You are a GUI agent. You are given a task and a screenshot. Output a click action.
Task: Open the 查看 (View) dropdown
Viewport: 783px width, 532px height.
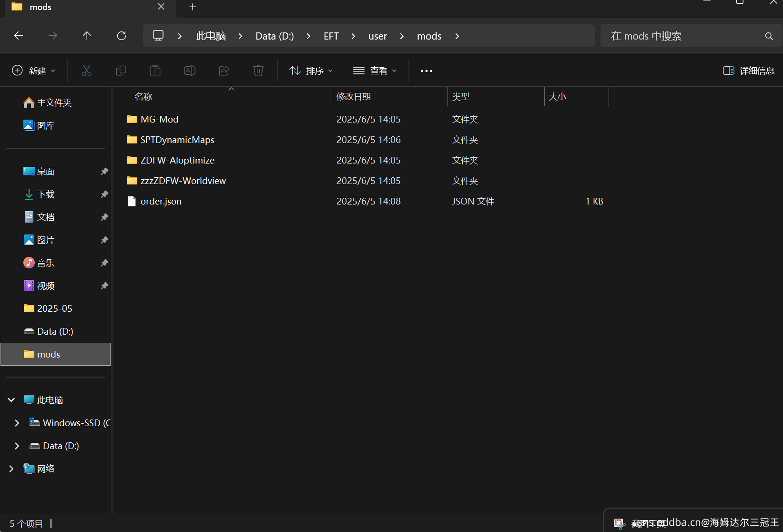(x=375, y=71)
